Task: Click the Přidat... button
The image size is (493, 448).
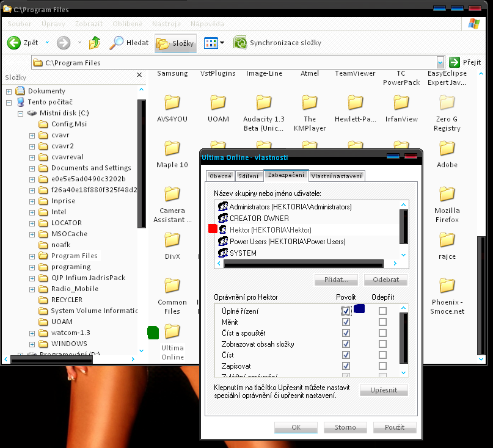Action: 336,280
